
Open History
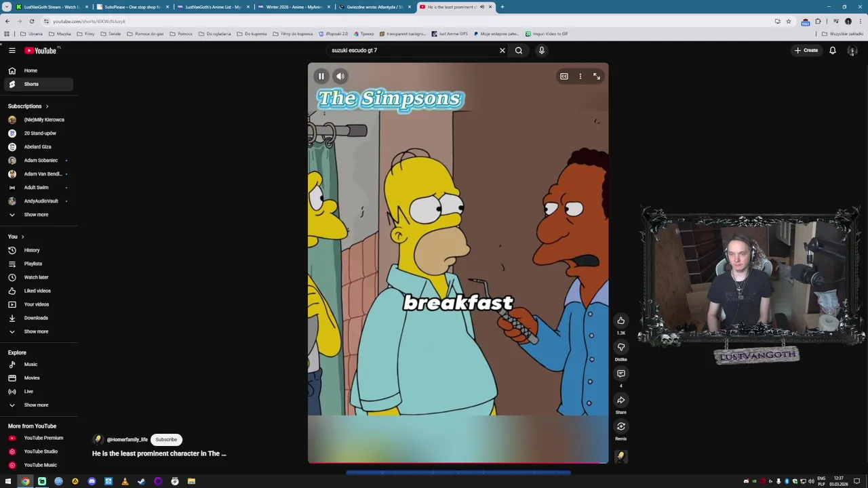coord(38,250)
